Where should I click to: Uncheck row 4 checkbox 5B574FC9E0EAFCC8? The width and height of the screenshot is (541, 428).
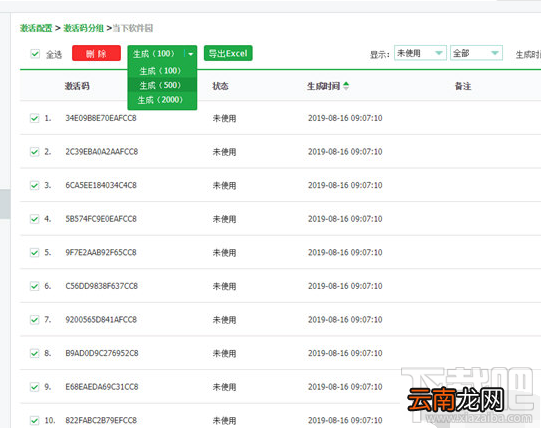pos(35,219)
